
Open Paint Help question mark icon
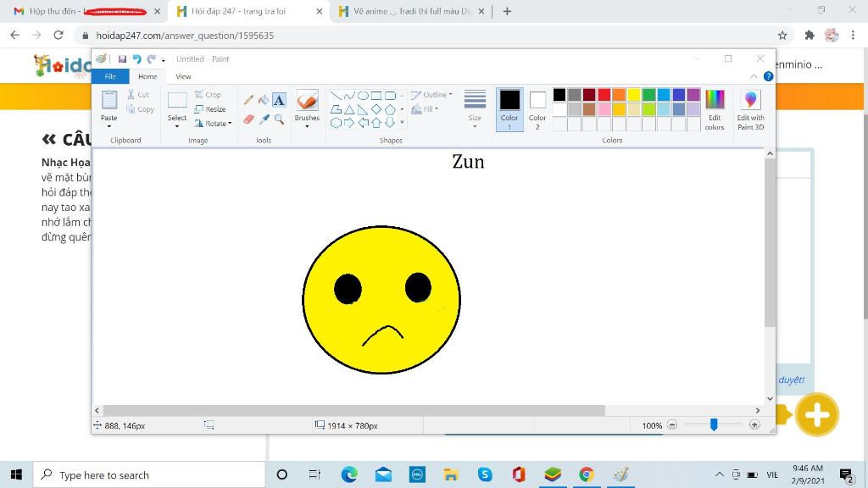coord(768,76)
